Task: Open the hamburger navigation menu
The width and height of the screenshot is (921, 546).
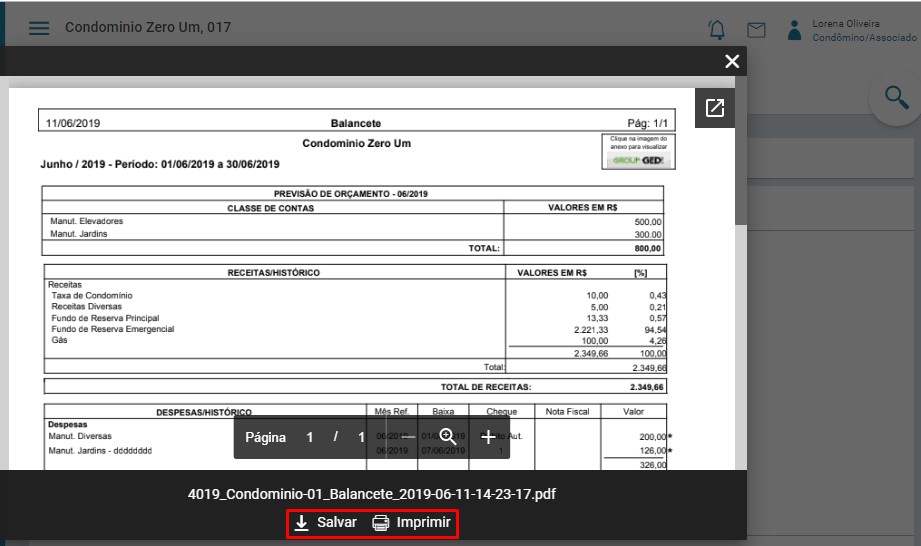Action: (39, 28)
